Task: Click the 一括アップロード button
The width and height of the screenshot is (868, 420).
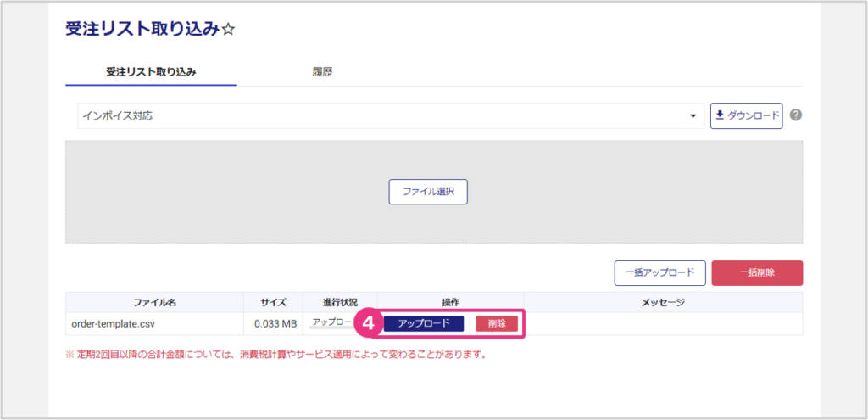Action: pos(659,272)
